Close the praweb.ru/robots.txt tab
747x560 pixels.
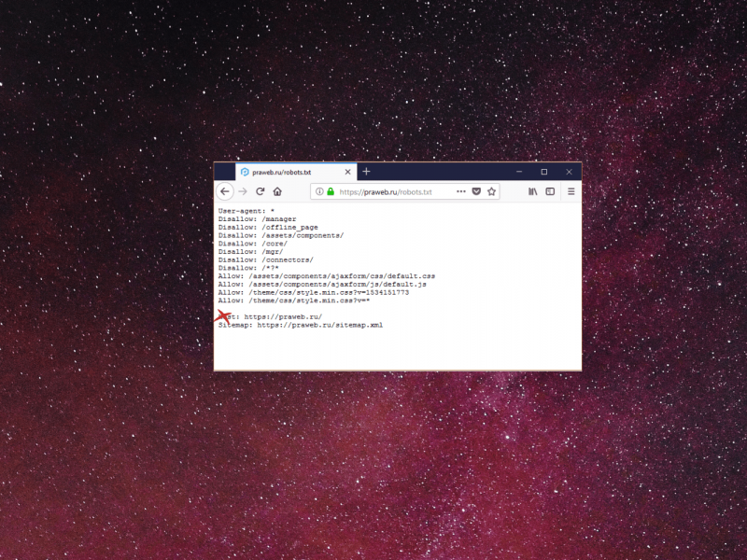[347, 173]
